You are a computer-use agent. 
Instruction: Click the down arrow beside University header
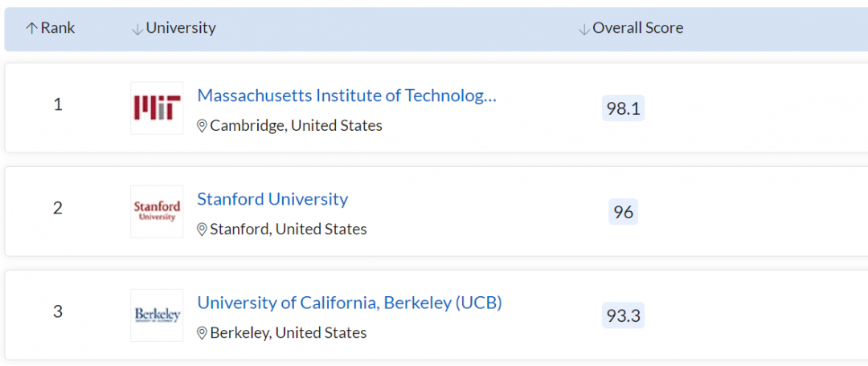click(137, 29)
